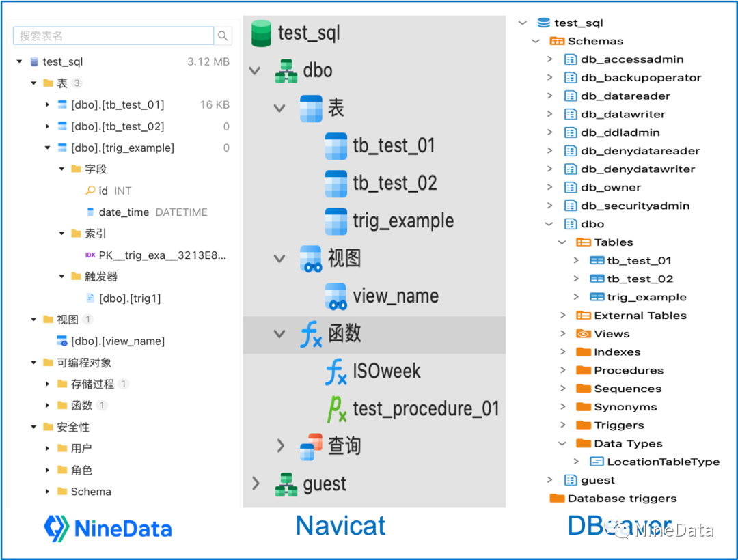Collapse the 表 folder in NineData
The width and height of the screenshot is (738, 560).
pos(33,83)
